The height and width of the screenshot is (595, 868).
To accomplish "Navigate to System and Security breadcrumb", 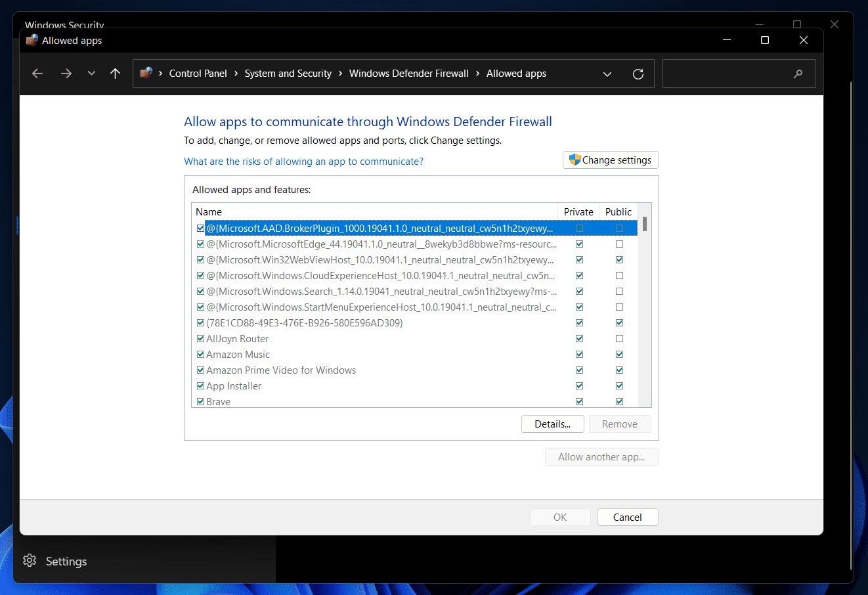I will pyautogui.click(x=288, y=74).
